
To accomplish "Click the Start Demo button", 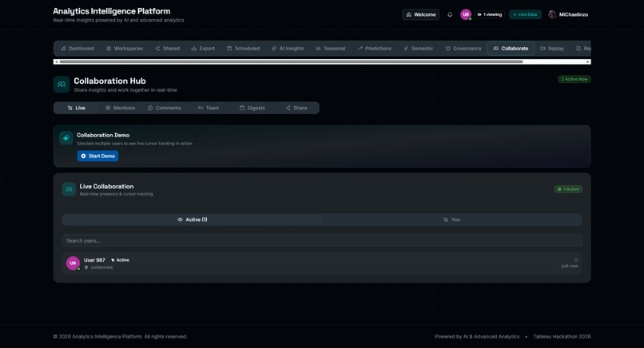I will (x=97, y=156).
